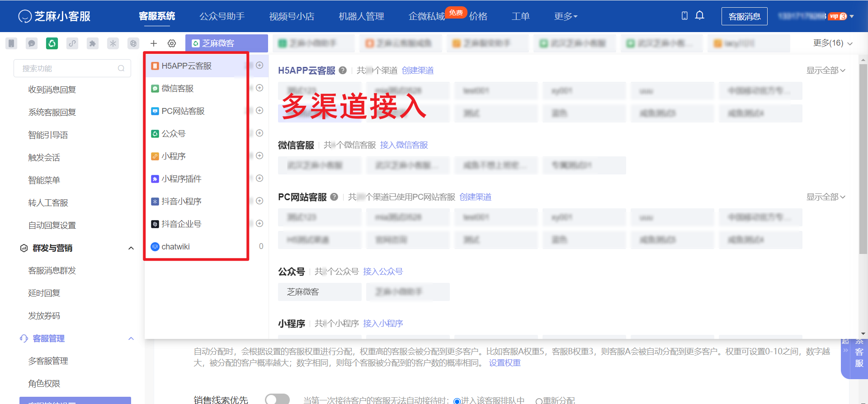This screenshot has height=404, width=868.
Task: Add PC网站客服 via its plus circle
Action: [x=259, y=110]
